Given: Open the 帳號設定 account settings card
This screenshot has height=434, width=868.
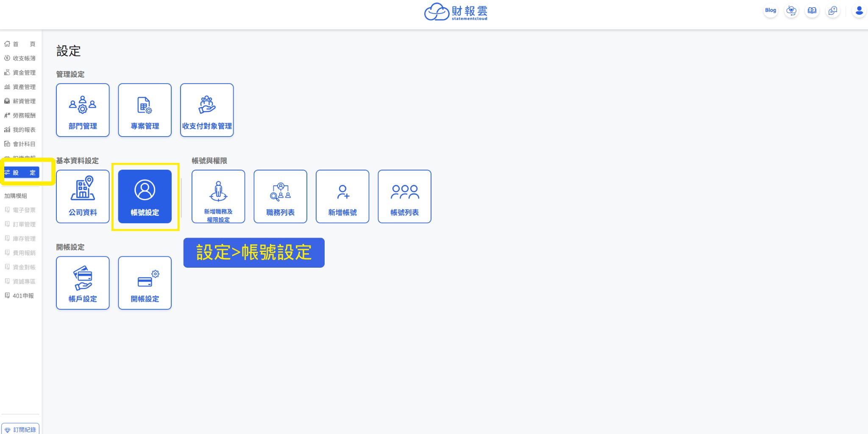Looking at the screenshot, I should click(x=145, y=196).
